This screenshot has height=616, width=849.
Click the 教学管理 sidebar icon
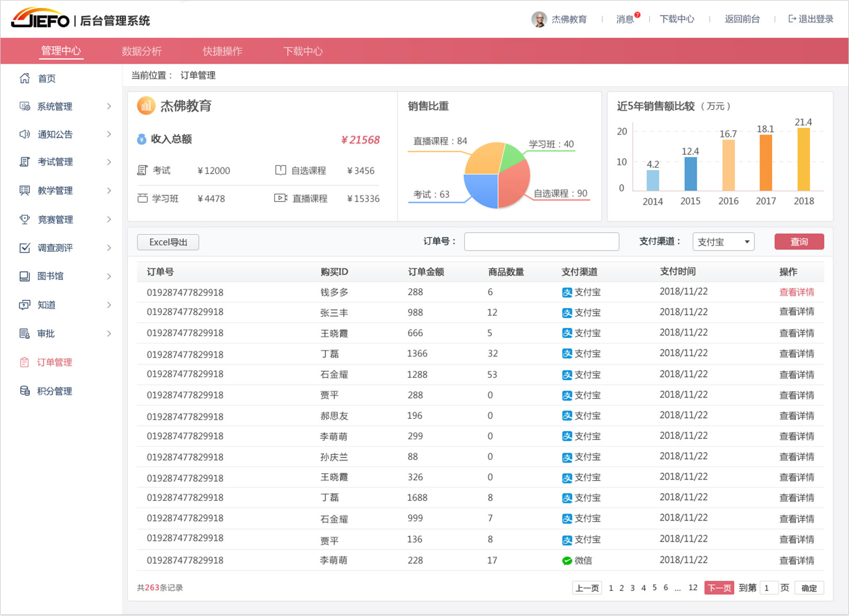point(24,190)
